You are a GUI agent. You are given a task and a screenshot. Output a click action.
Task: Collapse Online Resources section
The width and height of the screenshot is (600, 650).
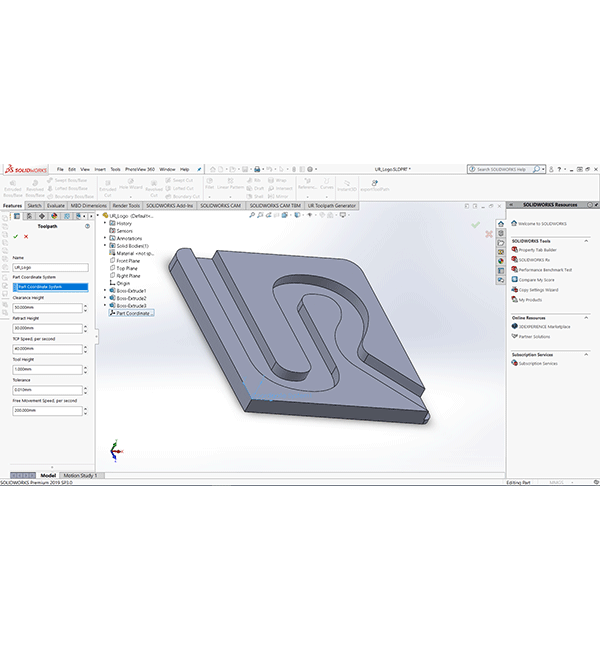click(x=586, y=318)
